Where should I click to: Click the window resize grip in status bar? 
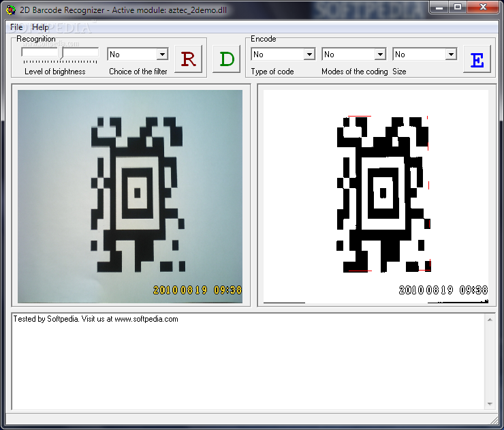click(494, 420)
